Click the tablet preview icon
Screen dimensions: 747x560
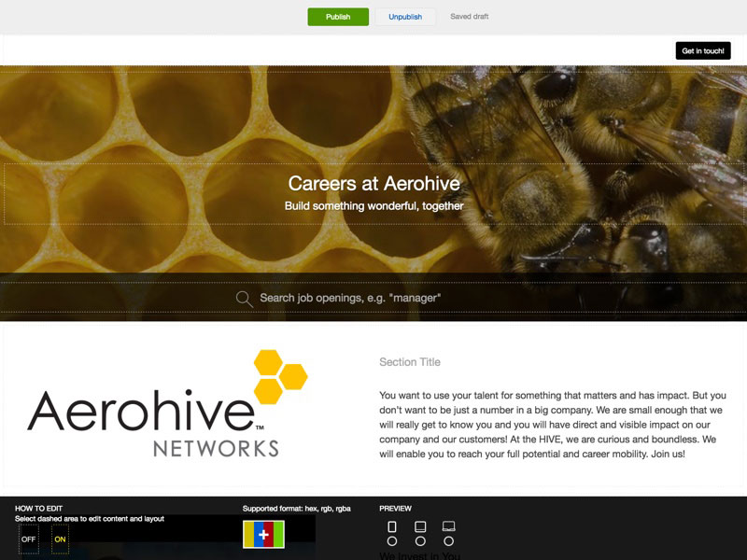click(x=420, y=526)
